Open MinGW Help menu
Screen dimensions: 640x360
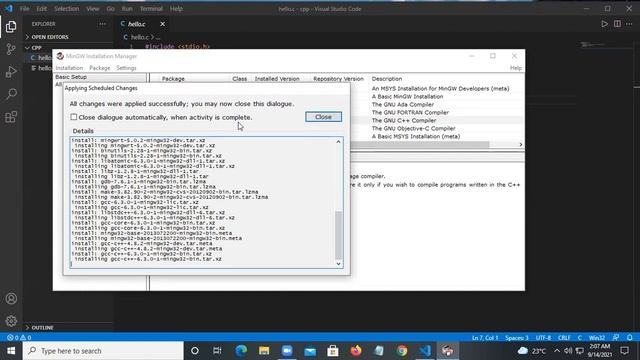point(516,68)
